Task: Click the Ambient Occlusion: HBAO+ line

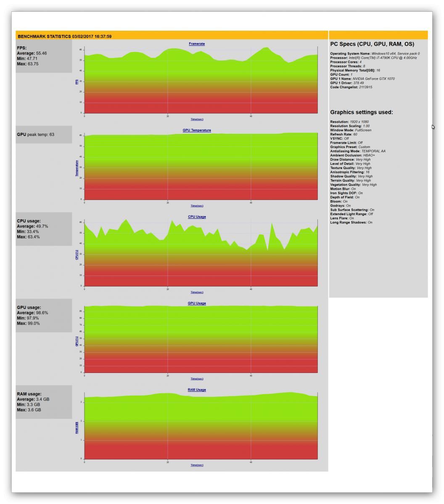Action: 353,155
